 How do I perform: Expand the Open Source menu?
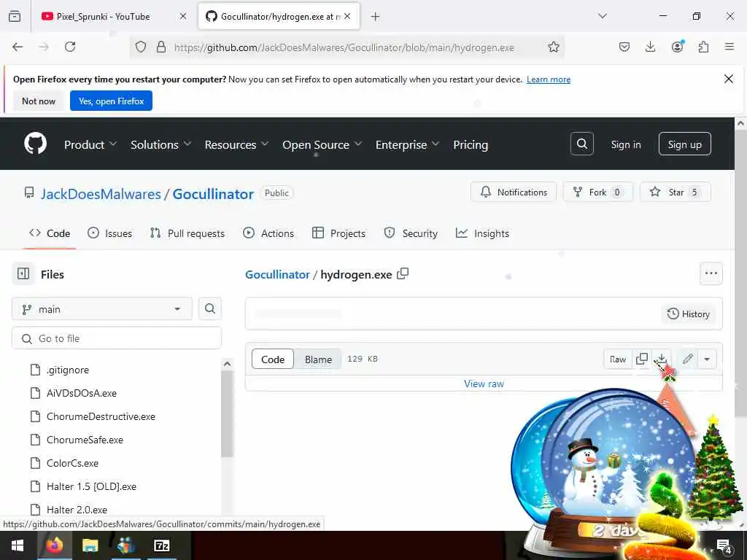322,144
